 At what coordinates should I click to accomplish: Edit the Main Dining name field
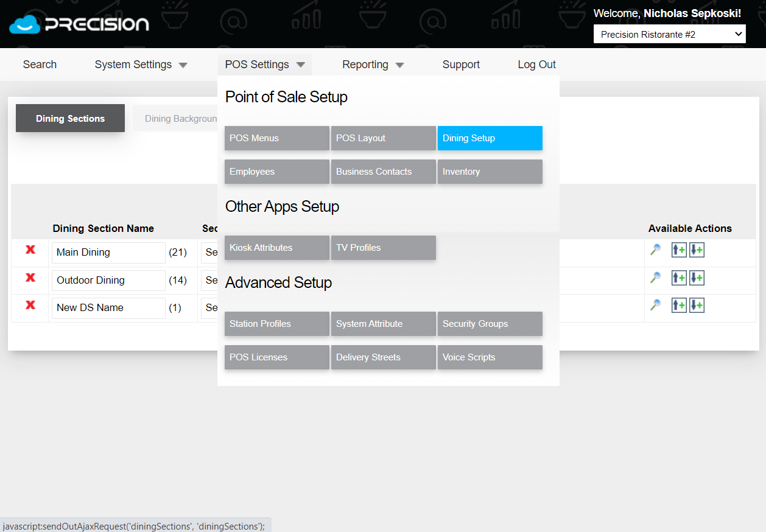pos(108,253)
